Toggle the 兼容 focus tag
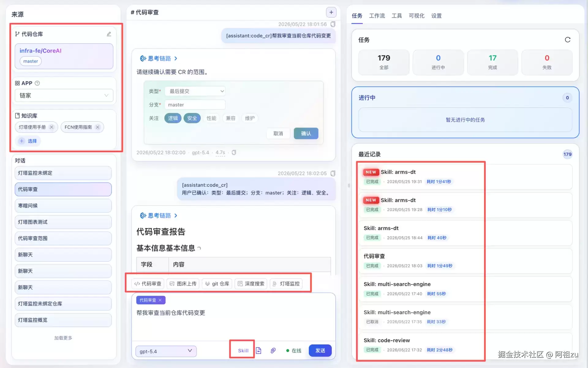The height and width of the screenshot is (368, 588). 231,118
